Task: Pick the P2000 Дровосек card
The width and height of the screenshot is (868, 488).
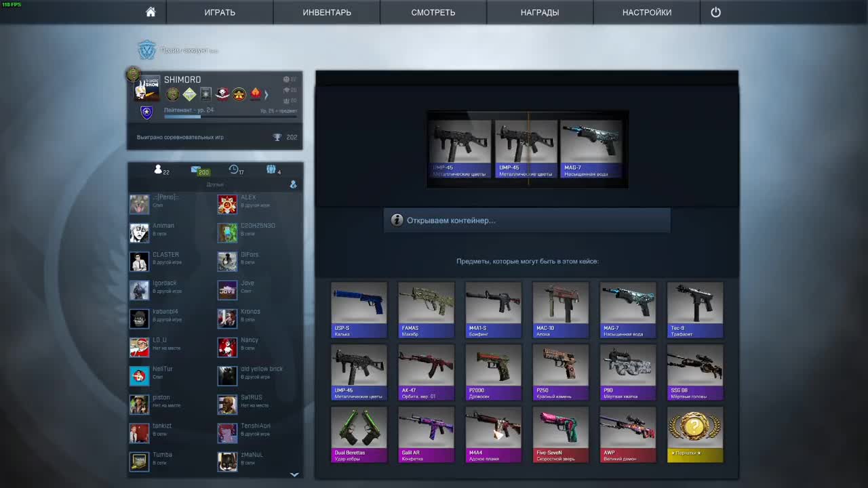Action: [493, 372]
